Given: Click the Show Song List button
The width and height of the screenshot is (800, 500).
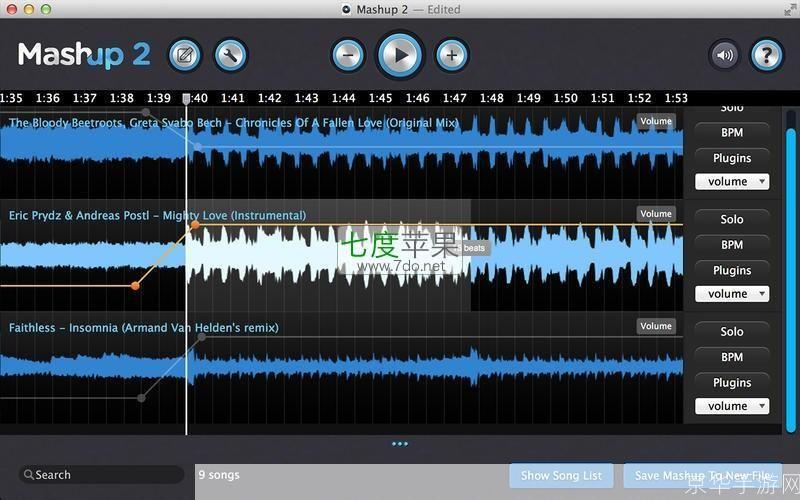Looking at the screenshot, I should click(x=561, y=476).
